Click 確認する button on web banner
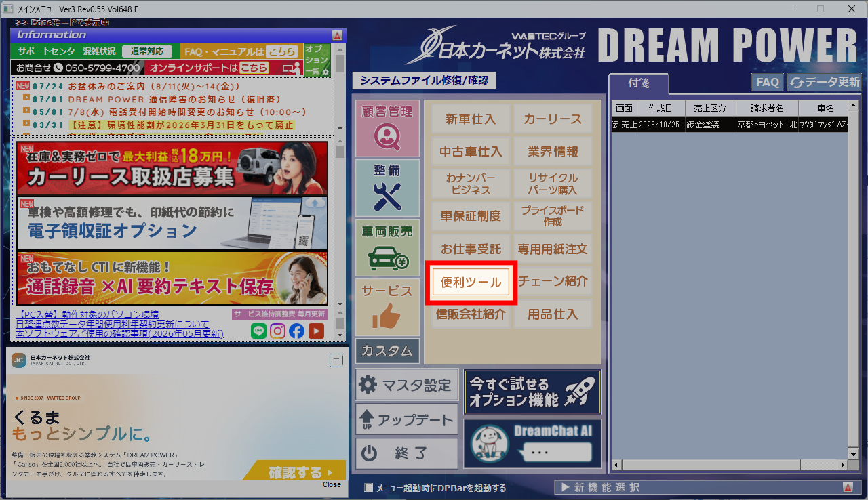868x500 pixels. pyautogui.click(x=294, y=472)
